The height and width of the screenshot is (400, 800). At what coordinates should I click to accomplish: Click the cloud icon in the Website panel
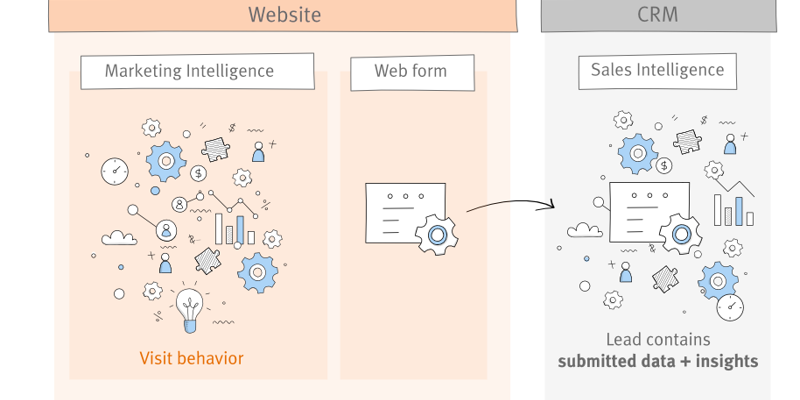pos(120,237)
